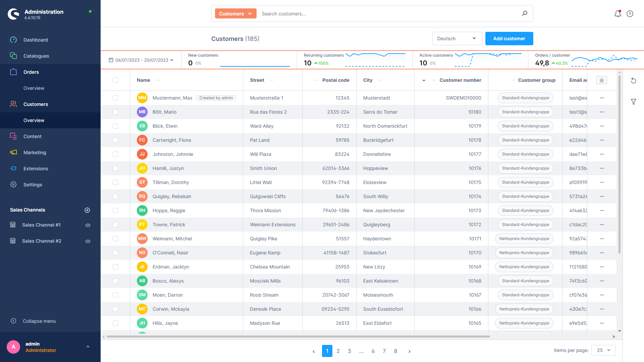Open the date range 06/07/2023 dropdown

pos(141,60)
